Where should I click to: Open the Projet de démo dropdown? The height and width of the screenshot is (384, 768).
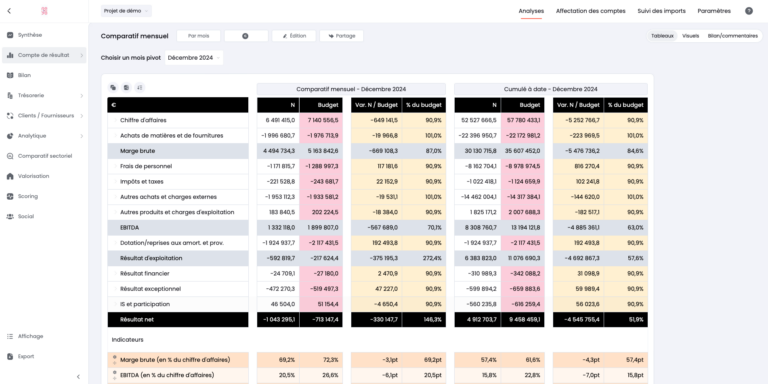click(126, 11)
